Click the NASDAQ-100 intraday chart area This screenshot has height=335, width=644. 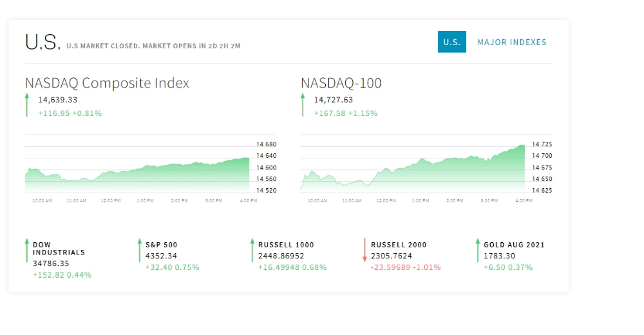click(412, 169)
